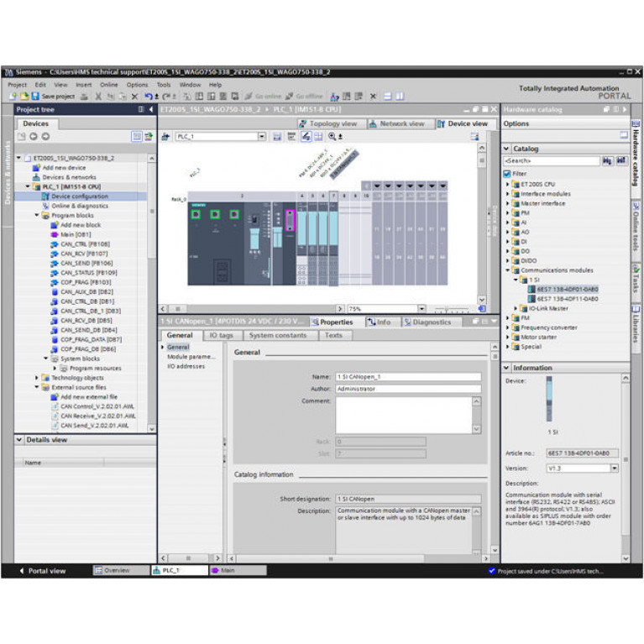Collapse Communications modules catalog folder

pos(508,270)
